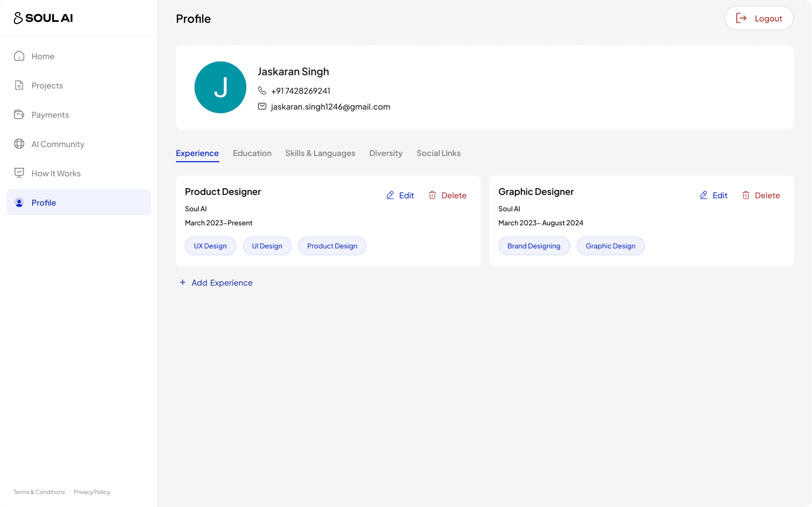Select the Diversity tab

point(386,153)
